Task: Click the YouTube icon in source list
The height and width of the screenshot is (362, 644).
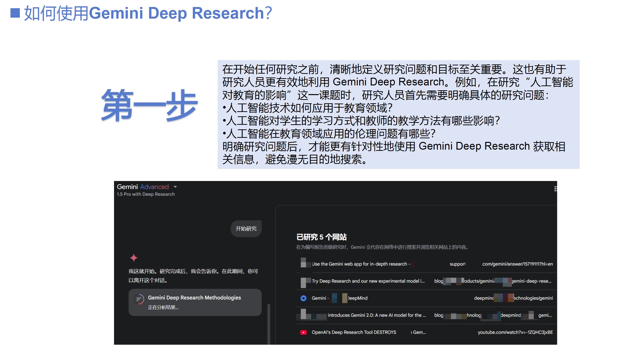Action: (x=303, y=332)
